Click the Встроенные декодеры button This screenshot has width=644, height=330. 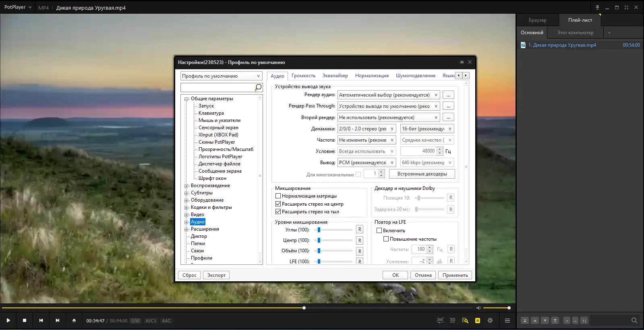[x=422, y=174]
